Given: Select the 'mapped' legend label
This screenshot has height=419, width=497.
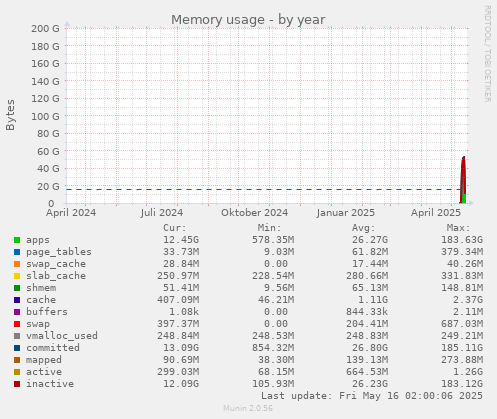Looking at the screenshot, I should pyautogui.click(x=44, y=360).
